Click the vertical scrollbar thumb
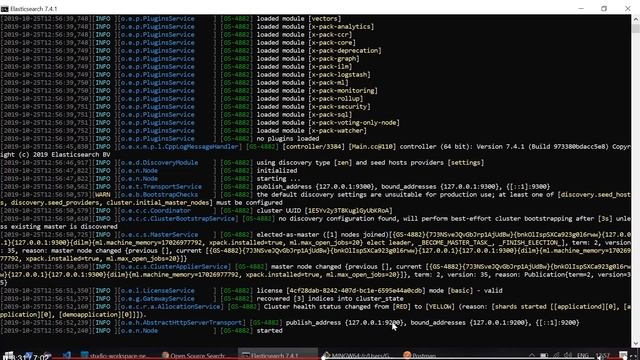The image size is (640, 360). 636,28
